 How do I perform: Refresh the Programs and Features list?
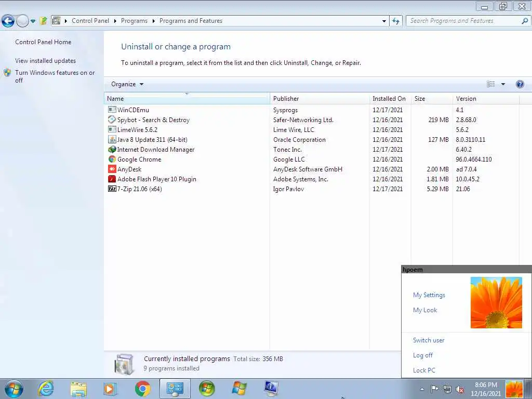[396, 21]
